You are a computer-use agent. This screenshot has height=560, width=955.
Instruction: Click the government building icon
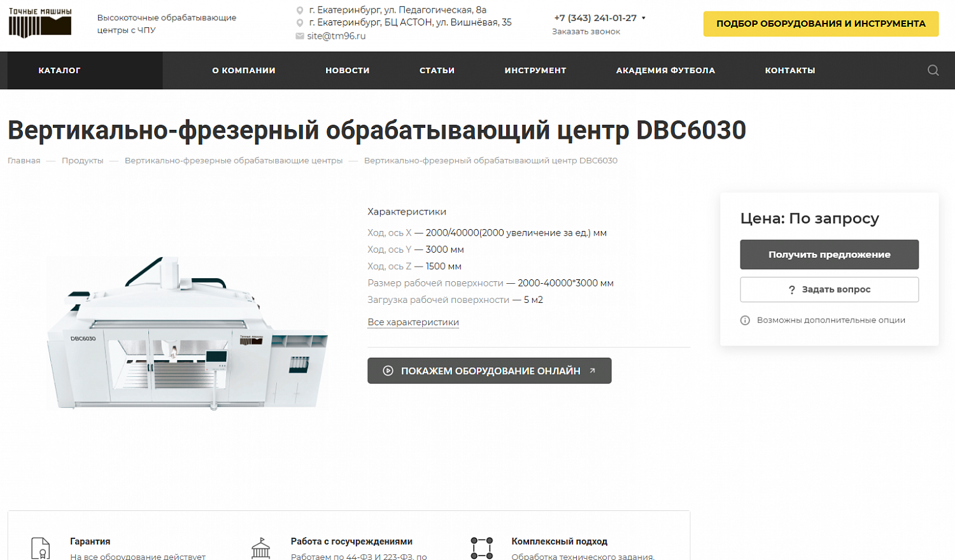pos(261,548)
